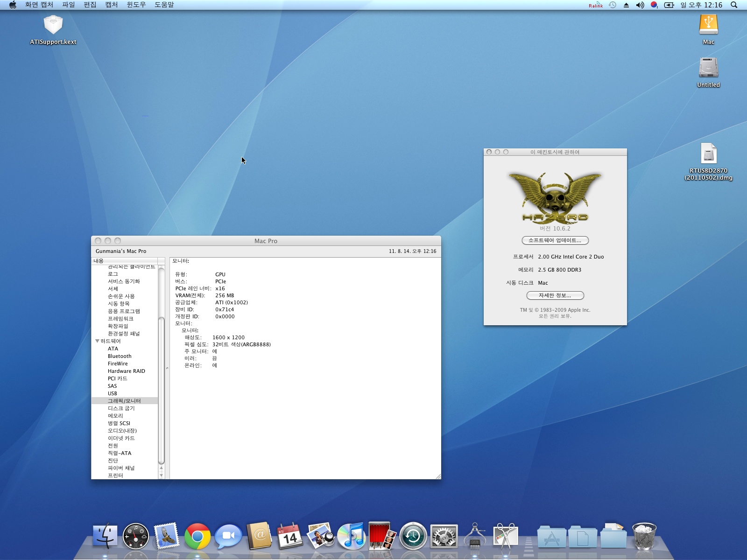Viewport: 747px width, 560px height.
Task: Select 응용 프로그램 in the sidebar
Action: pos(124,311)
